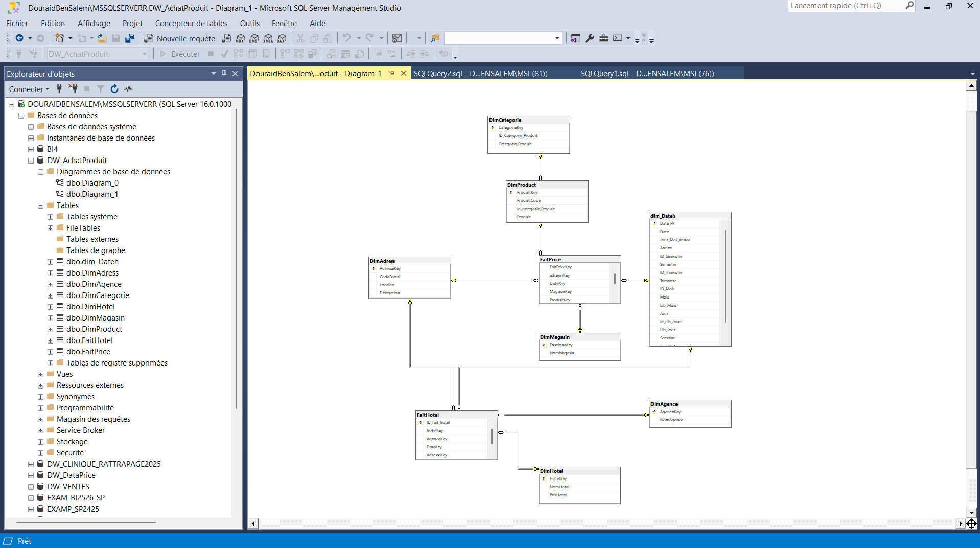Click the open file folder icon
Image resolution: width=980 pixels, height=548 pixels.
pos(102,38)
